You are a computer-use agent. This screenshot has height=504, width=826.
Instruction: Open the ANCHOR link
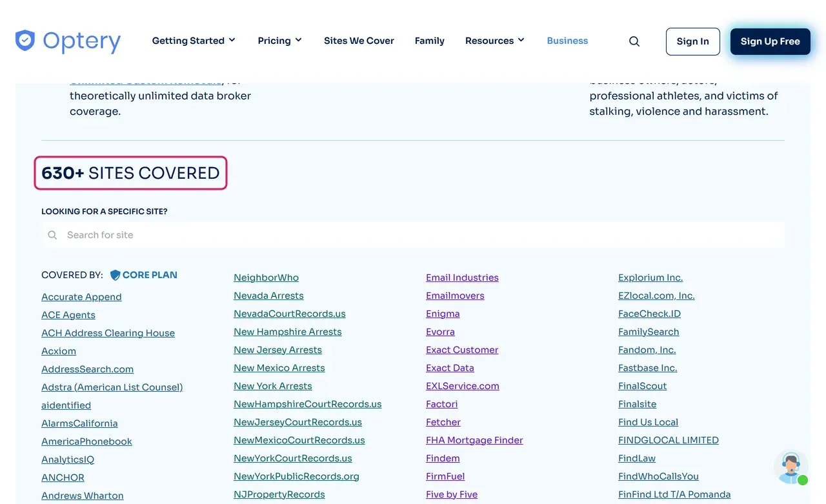click(x=63, y=478)
